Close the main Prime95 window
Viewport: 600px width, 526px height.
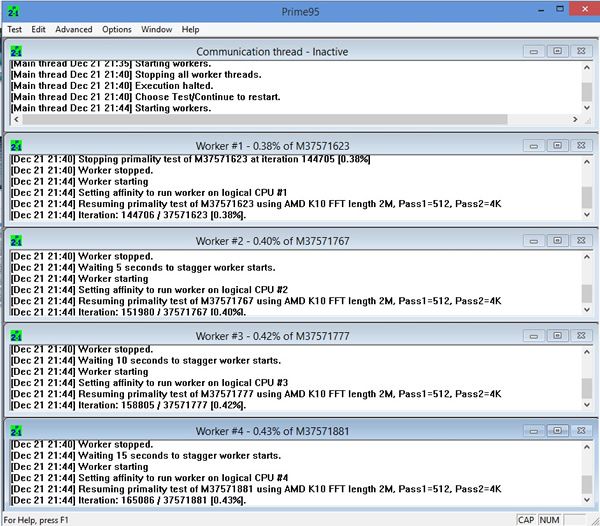coord(584,9)
